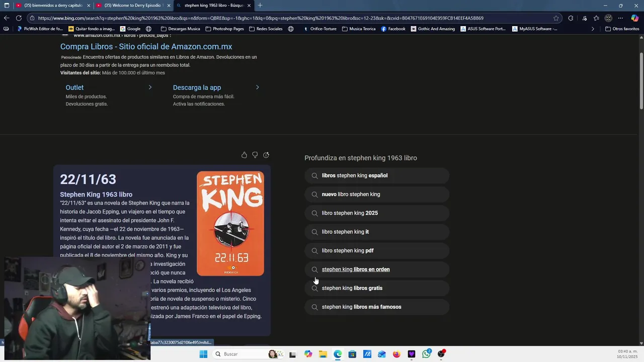This screenshot has height=362, width=644.
Task: Open the task view taskbar icon
Action: 292,354
